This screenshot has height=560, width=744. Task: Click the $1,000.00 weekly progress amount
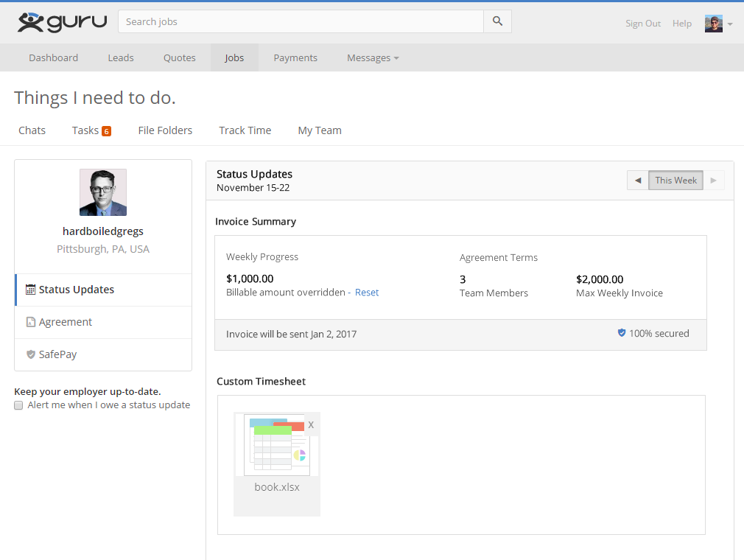coord(250,279)
